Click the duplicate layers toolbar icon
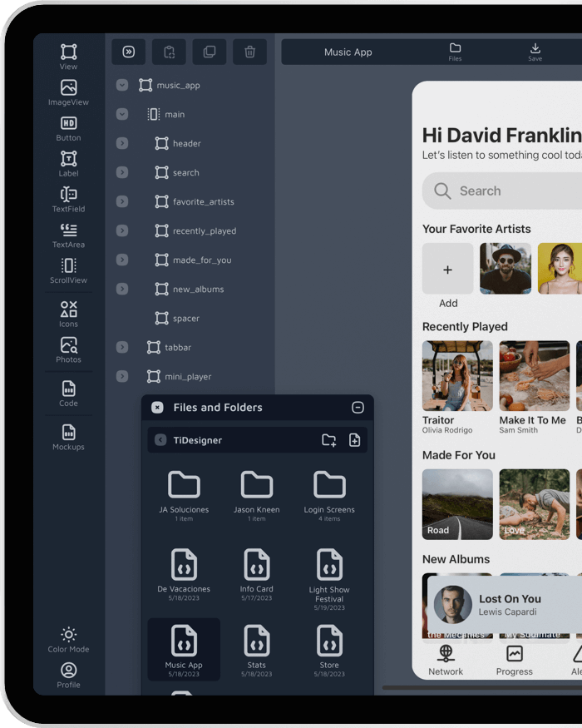 210,52
